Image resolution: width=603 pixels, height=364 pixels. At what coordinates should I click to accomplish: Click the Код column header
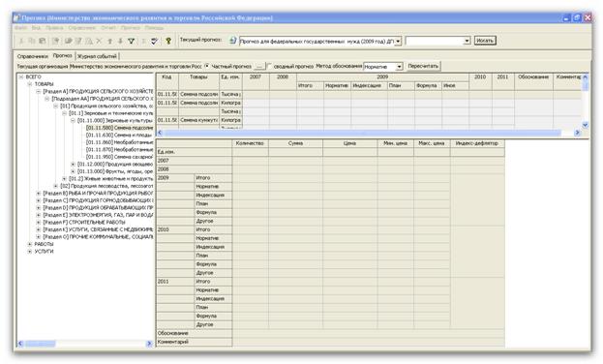click(x=167, y=81)
